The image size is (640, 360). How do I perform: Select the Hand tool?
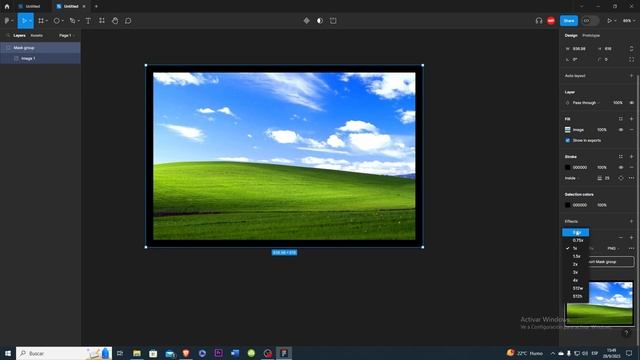click(115, 21)
